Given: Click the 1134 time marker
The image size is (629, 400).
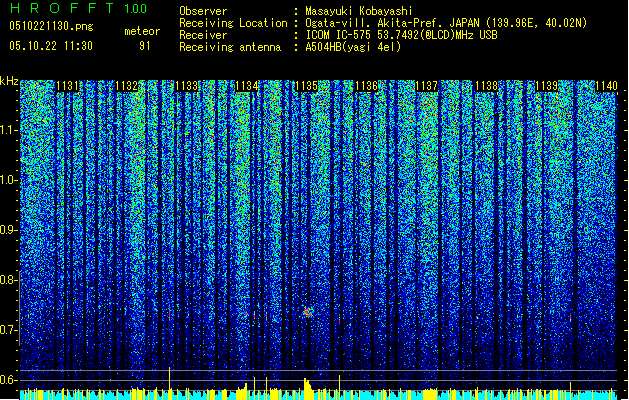Looking at the screenshot, I should click(247, 86).
